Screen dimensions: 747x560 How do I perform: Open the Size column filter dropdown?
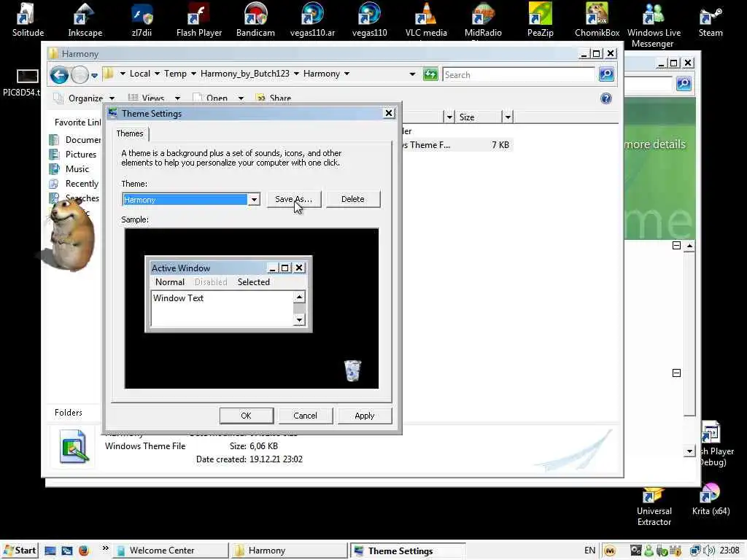(x=508, y=117)
